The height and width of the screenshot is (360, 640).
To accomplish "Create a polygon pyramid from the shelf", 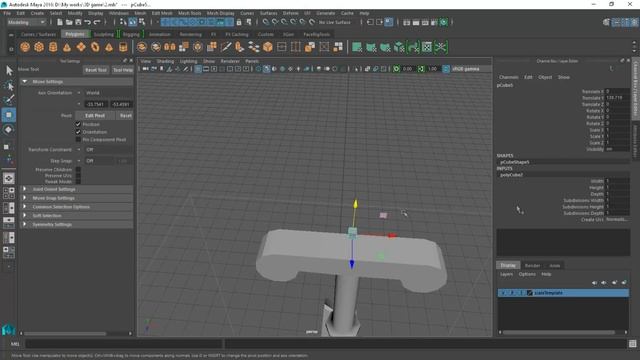I will (x=109, y=47).
